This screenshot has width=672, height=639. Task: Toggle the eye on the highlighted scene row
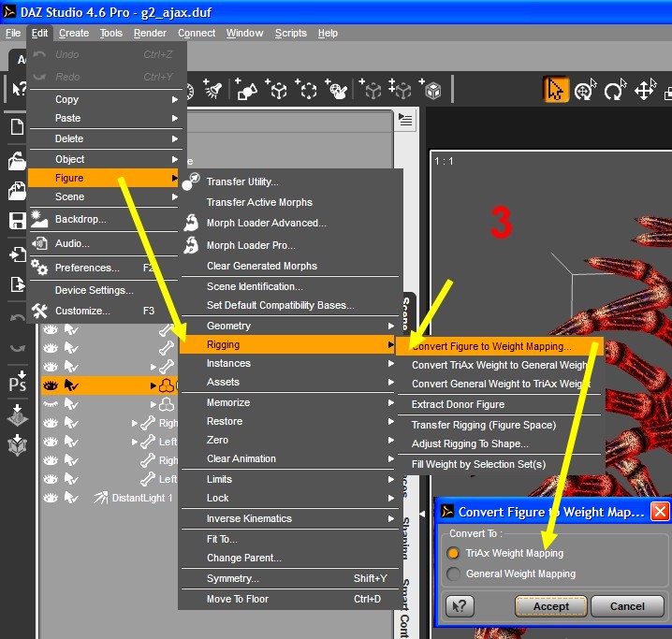tap(51, 385)
